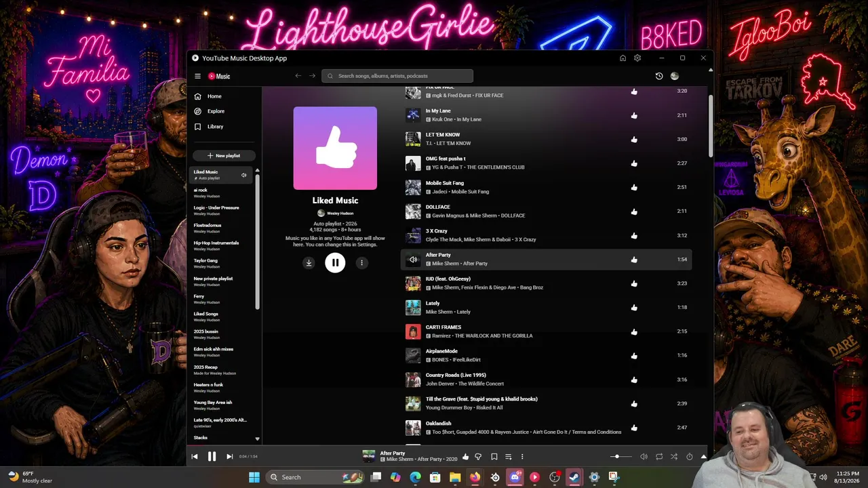Go back with the left arrow

click(298, 76)
